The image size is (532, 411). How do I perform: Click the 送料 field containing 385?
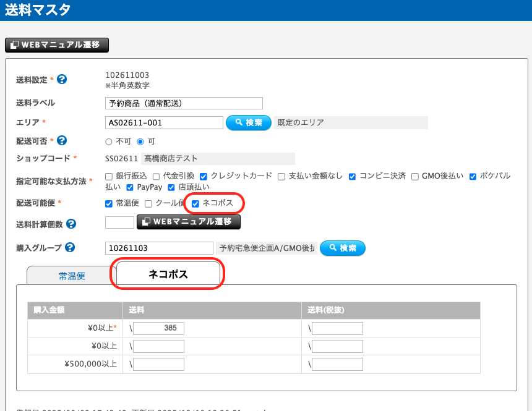point(159,328)
